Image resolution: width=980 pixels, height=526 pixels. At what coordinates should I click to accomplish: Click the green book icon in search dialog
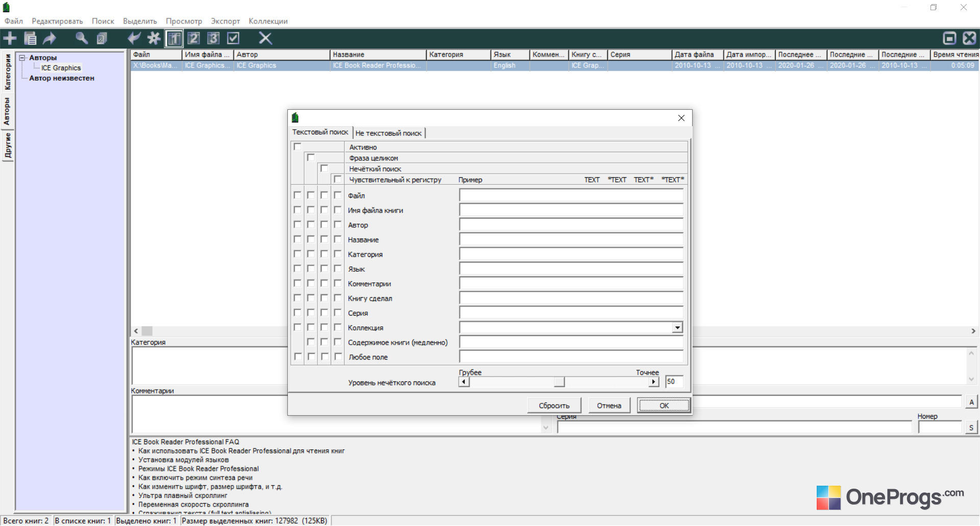[x=295, y=118]
